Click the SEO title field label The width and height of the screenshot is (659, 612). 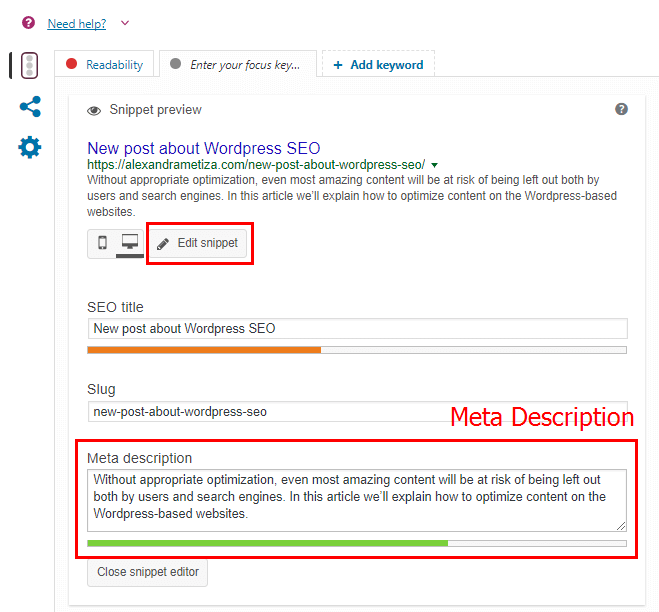tap(115, 307)
